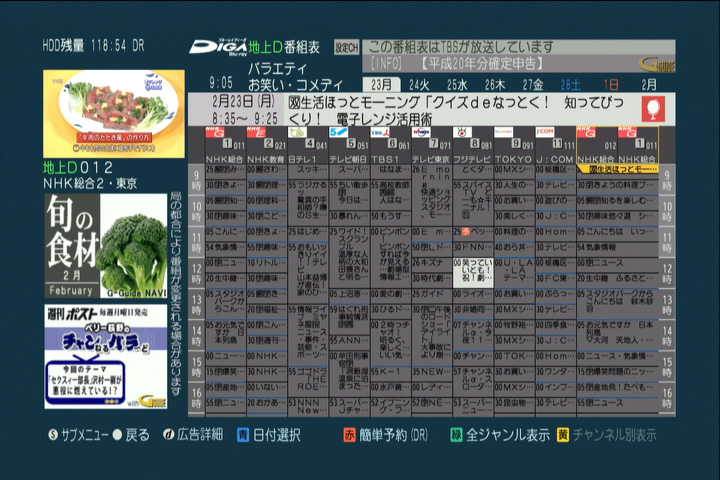The height and width of the screenshot is (480, 720).
Task: Select 05 上沼恵… on テレビ朝日
Action: point(349,294)
